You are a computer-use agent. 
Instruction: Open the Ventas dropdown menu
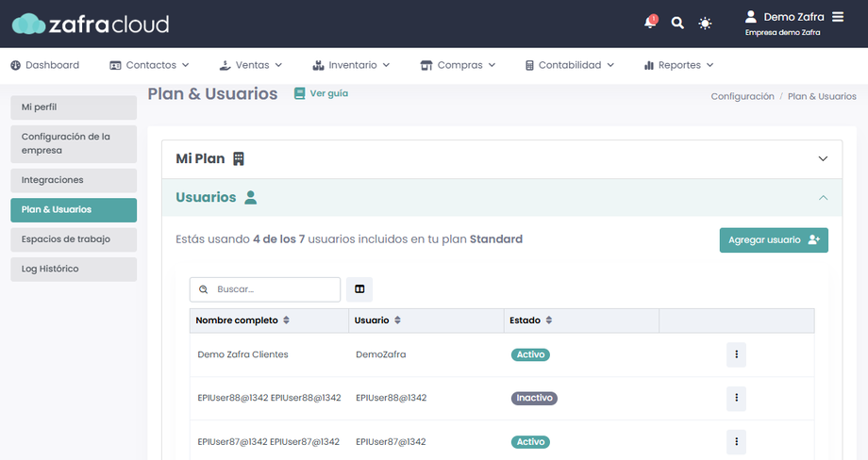tap(251, 65)
